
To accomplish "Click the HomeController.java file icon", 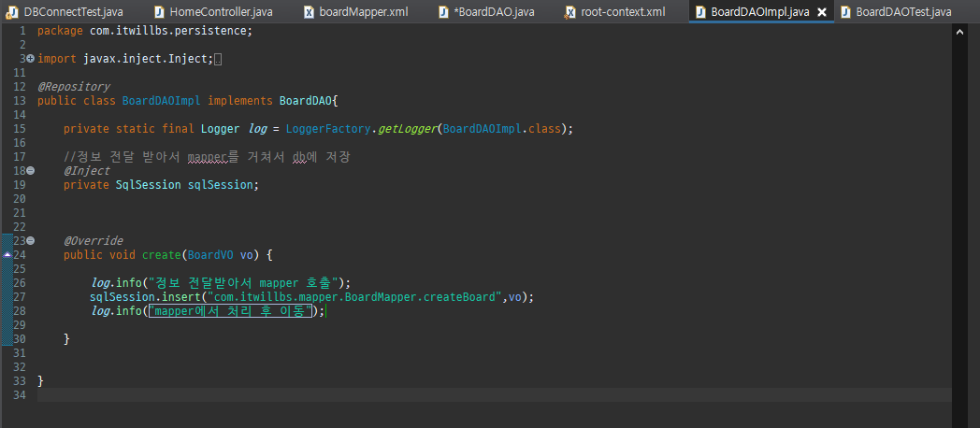I will click(159, 12).
